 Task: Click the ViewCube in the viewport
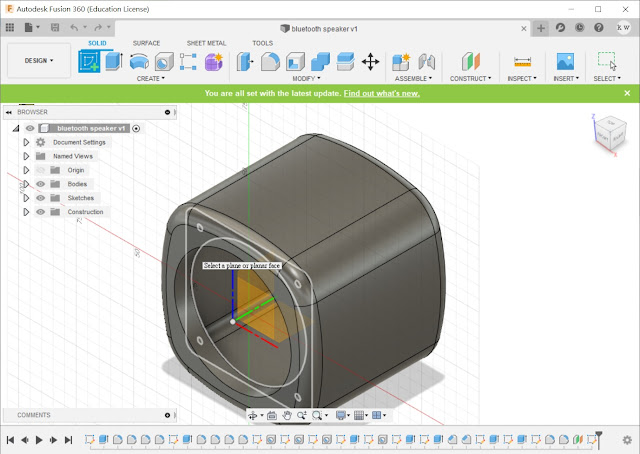coord(609,135)
